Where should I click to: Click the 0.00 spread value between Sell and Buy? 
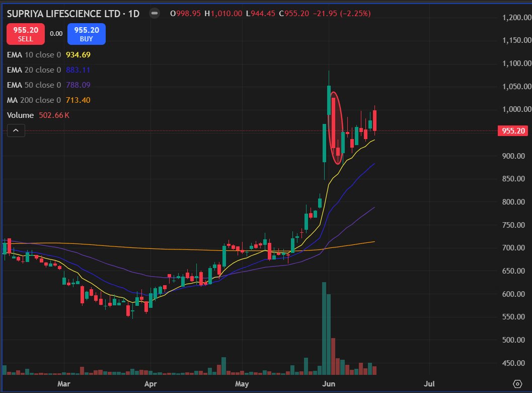(56, 34)
